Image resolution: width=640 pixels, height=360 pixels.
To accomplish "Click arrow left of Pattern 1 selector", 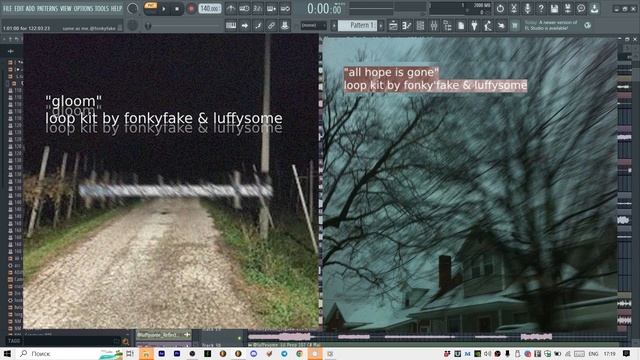I will coord(334,26).
